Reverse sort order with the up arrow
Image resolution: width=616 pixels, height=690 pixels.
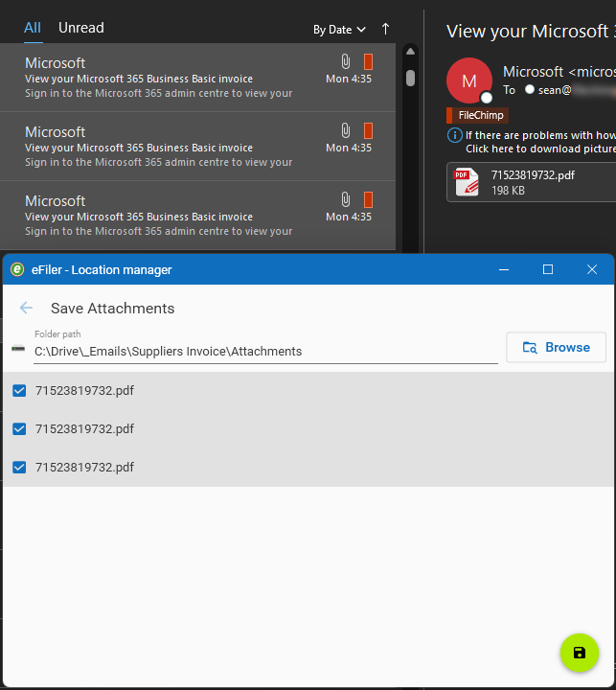click(385, 29)
